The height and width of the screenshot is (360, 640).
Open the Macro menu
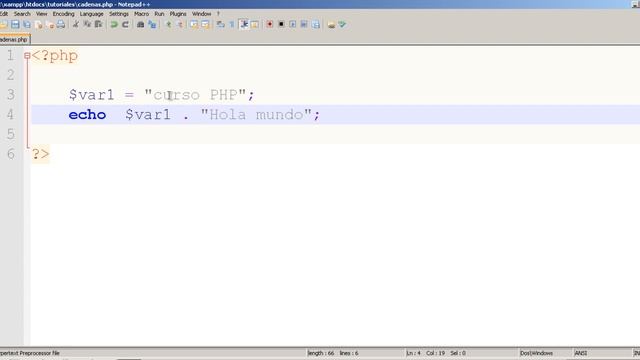[x=141, y=13]
